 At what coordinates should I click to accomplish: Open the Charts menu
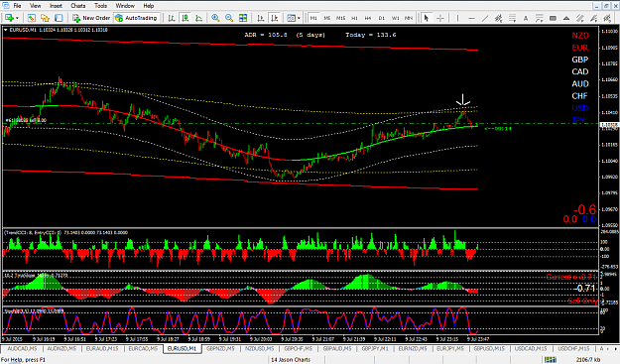[78, 6]
